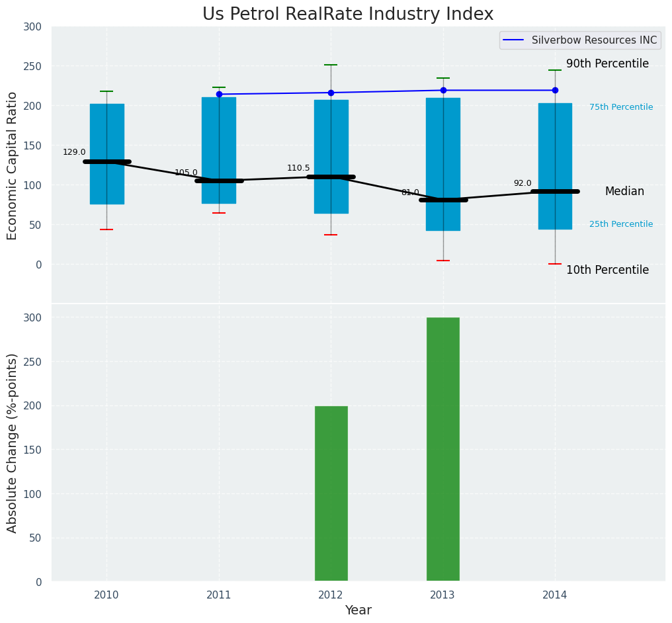Click the 129.0 median value label

click(74, 152)
